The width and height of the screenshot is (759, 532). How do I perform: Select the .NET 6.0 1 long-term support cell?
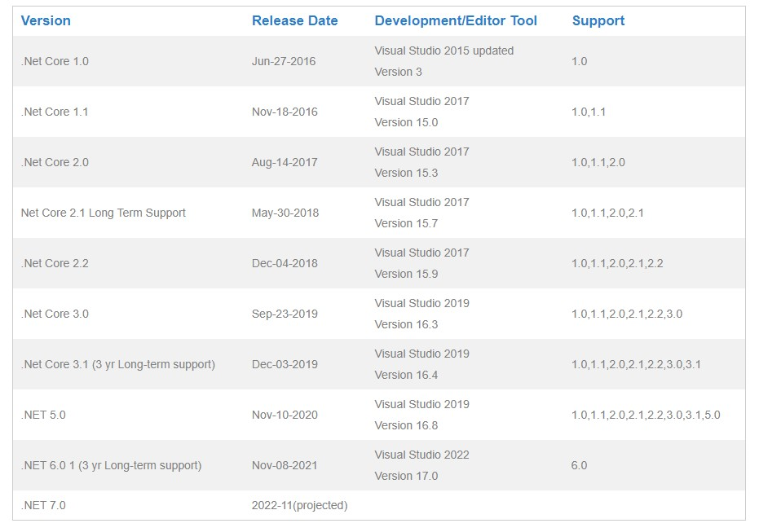[x=111, y=465]
